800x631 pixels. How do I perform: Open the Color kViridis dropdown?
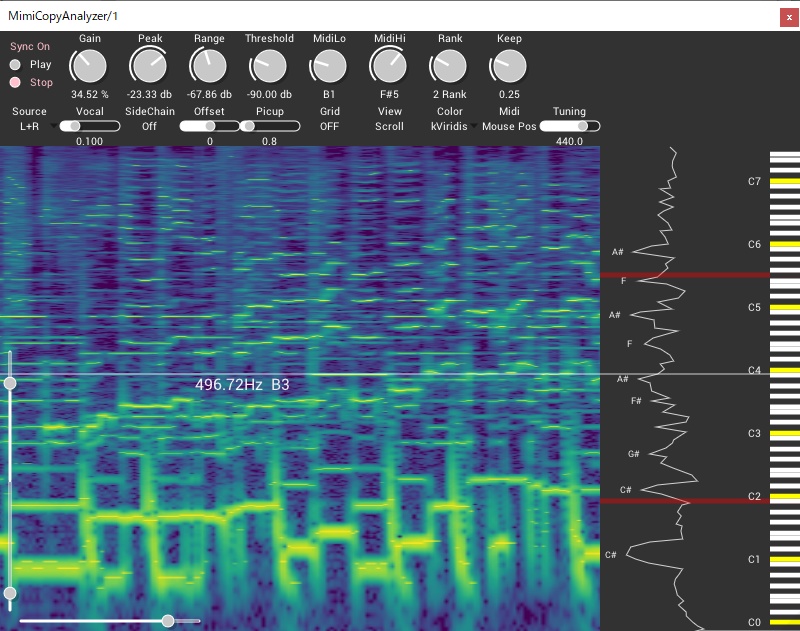coord(454,126)
